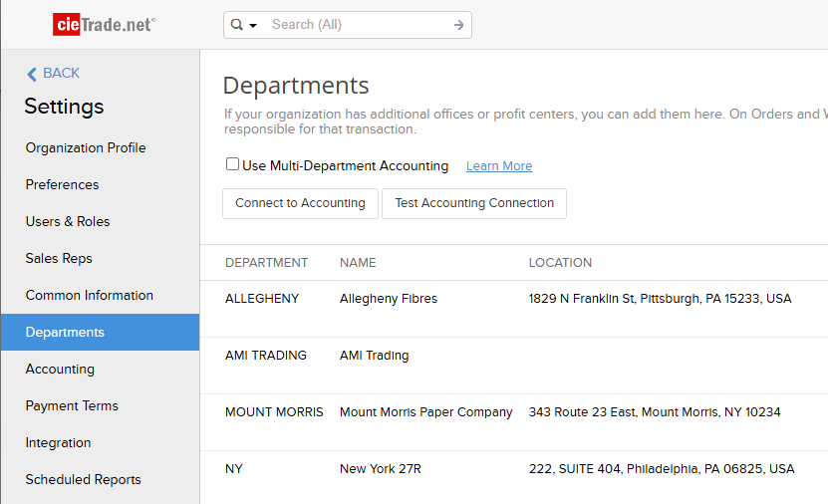Click the NAME column header
828x504 pixels.
(x=358, y=263)
